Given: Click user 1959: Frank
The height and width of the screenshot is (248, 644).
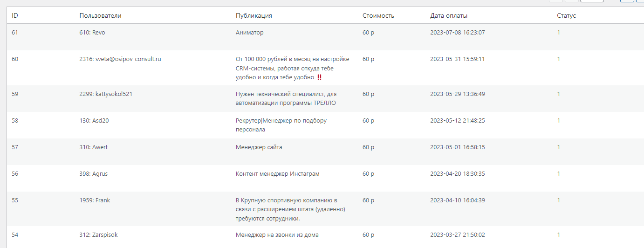Looking at the screenshot, I should point(95,200).
